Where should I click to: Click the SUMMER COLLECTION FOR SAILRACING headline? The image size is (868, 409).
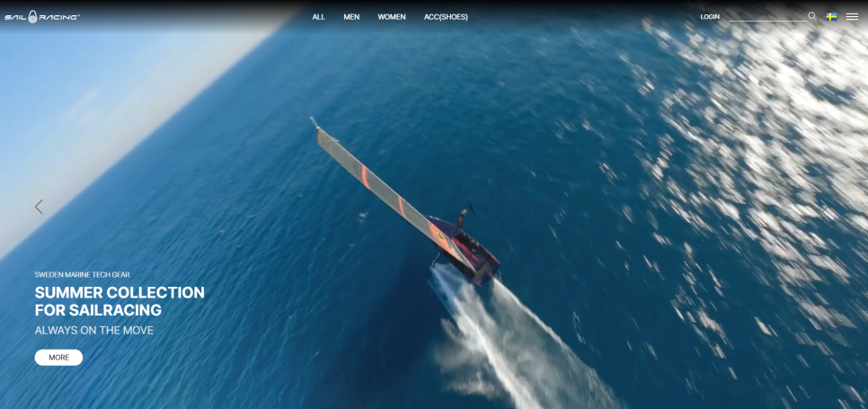[120, 301]
